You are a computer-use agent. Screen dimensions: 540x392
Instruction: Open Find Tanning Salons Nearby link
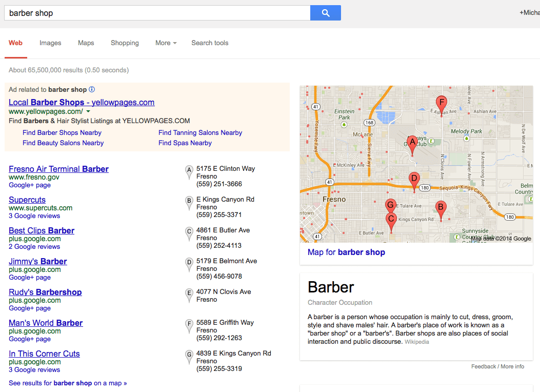[200, 132]
